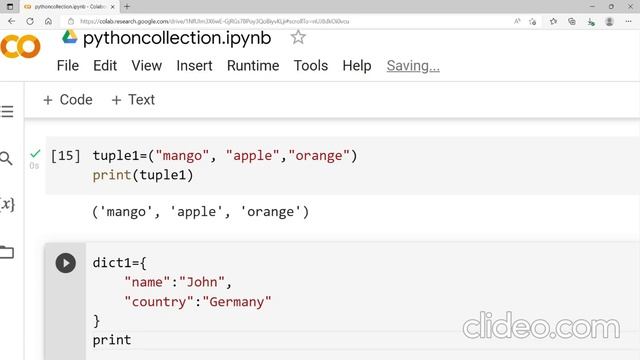
Task: Rename the pythoncollection.ipynb title
Action: 177,38
